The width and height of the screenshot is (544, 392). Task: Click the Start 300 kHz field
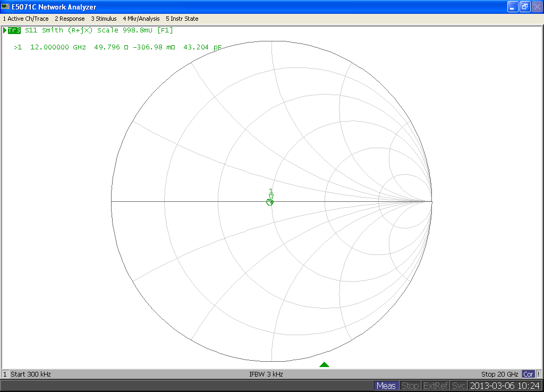click(x=31, y=374)
